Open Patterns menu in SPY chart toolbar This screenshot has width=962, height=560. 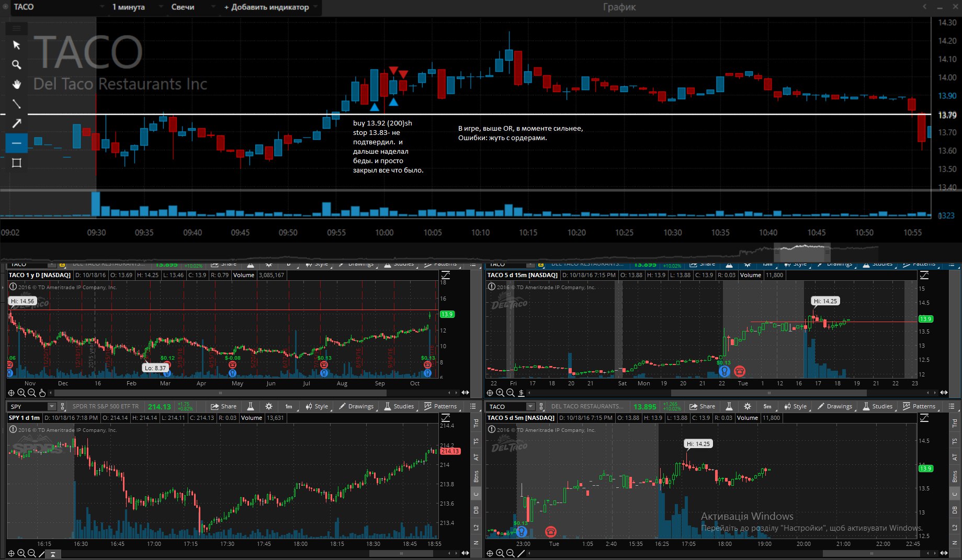pyautogui.click(x=440, y=406)
